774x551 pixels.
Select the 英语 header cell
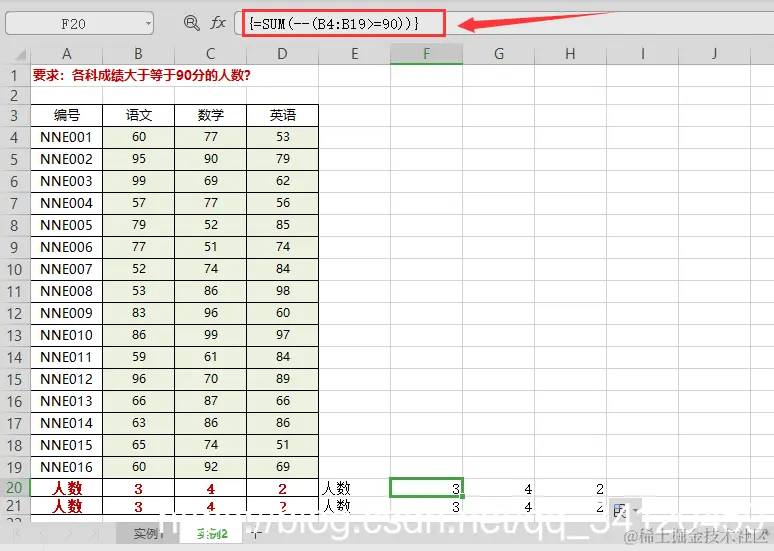[x=282, y=116]
